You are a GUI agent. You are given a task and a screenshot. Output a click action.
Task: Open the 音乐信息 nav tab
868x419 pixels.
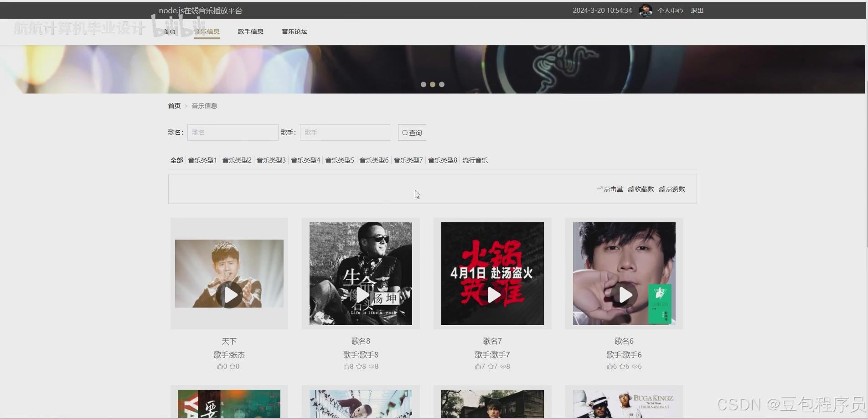tap(207, 31)
